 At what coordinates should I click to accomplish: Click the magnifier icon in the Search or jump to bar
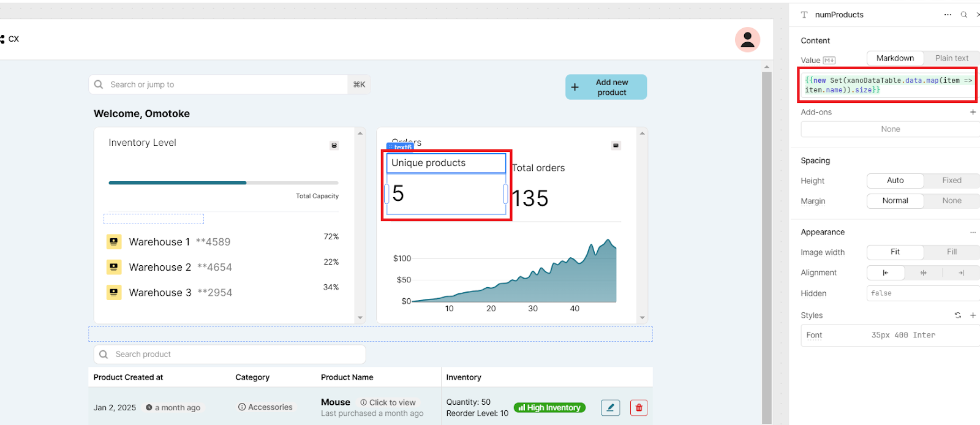pyautogui.click(x=99, y=85)
